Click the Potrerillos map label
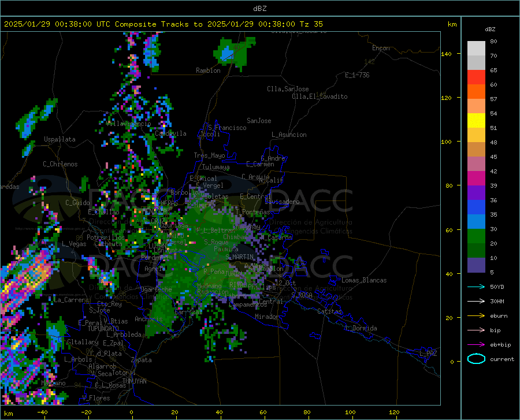This screenshot has height=420, width=520. pos(106,237)
